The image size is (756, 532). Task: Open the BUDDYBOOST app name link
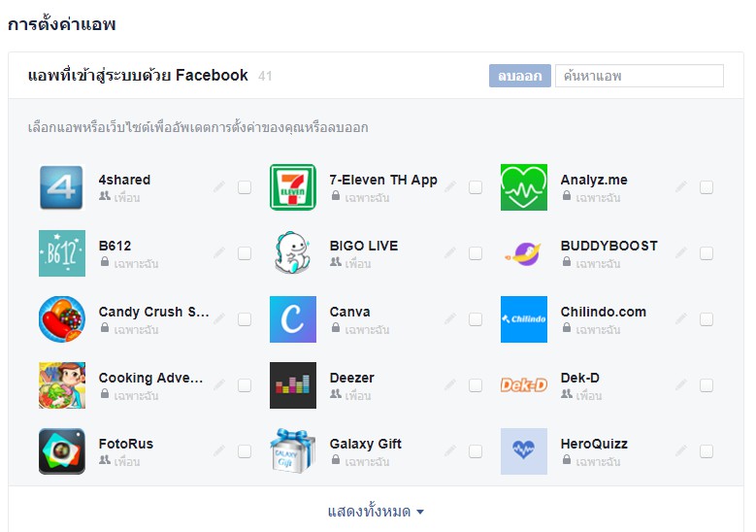click(x=608, y=246)
